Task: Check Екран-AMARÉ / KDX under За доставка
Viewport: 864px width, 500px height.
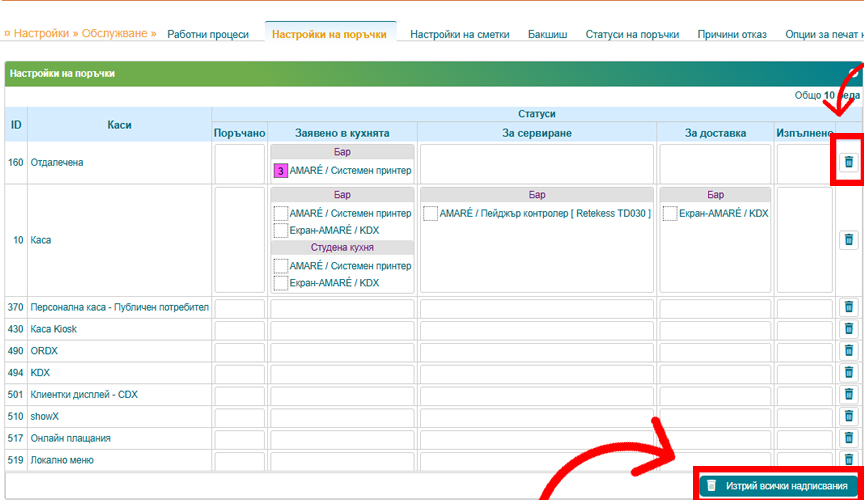Action: click(x=669, y=213)
